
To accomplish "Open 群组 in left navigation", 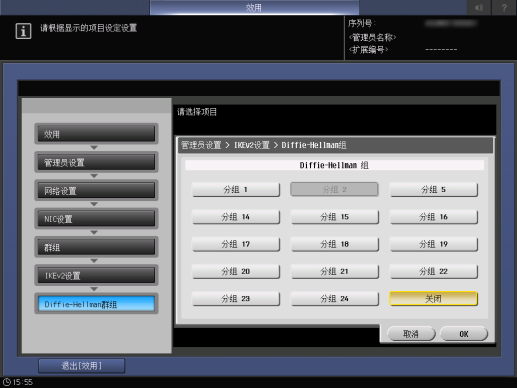I will pos(96,247).
